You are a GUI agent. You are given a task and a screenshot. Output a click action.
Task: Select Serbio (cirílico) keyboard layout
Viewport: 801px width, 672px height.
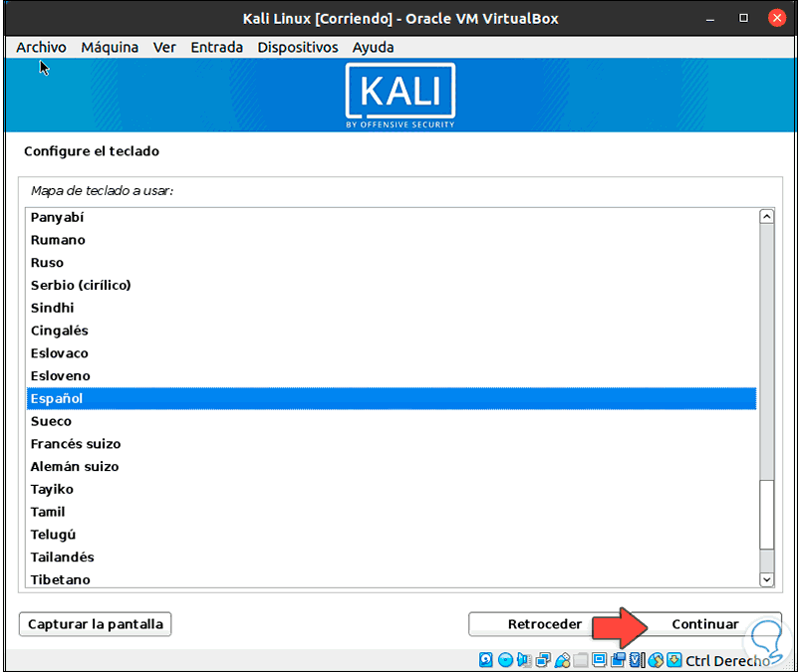tap(392, 285)
